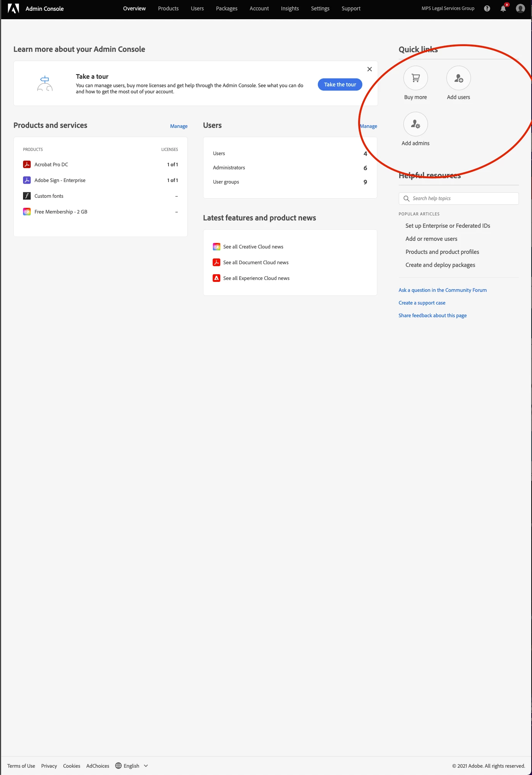Click Create a support case link
The width and height of the screenshot is (532, 775).
pos(422,303)
